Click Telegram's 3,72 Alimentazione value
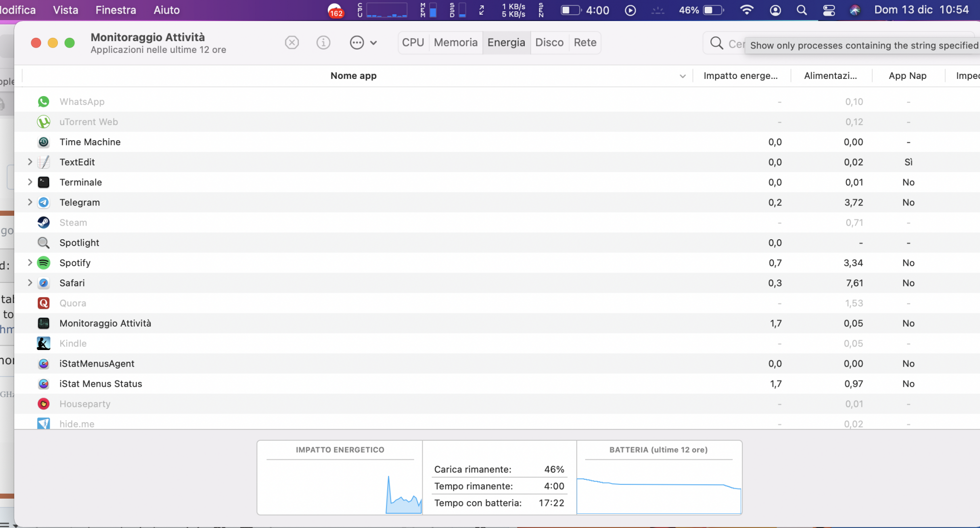 coord(854,202)
